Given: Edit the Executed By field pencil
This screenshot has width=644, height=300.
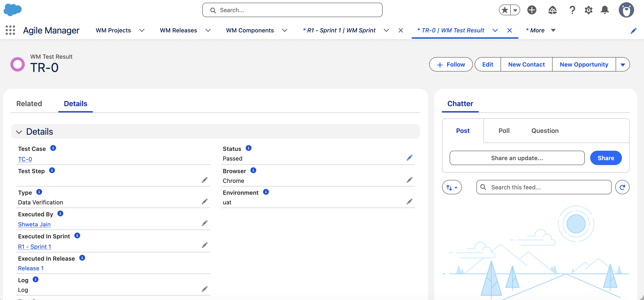Looking at the screenshot, I should pyautogui.click(x=204, y=223).
